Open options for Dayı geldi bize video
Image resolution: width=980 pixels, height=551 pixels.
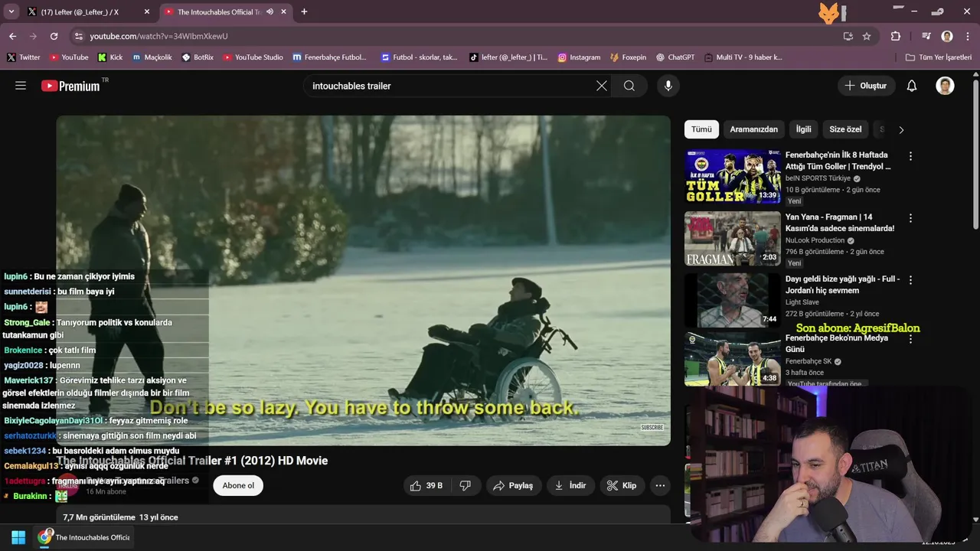(910, 280)
